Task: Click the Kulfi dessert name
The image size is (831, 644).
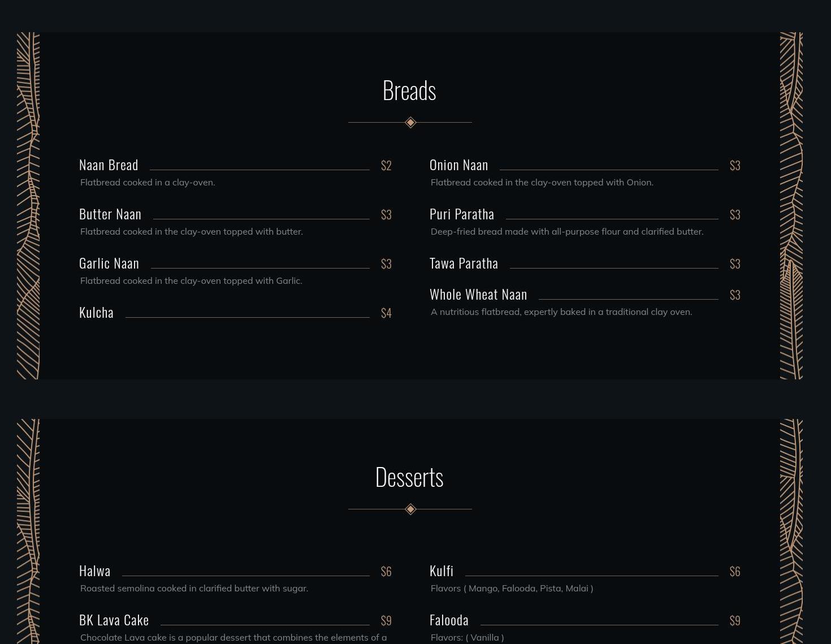Action: [442, 570]
